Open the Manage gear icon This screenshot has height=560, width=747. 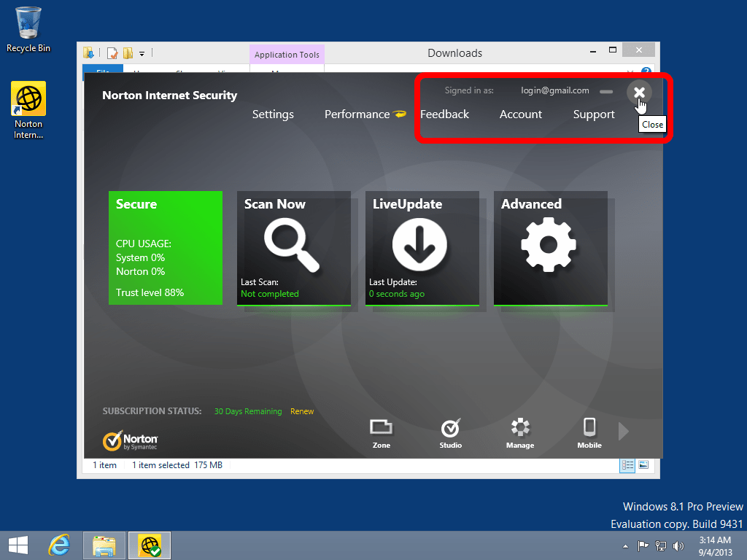point(520,433)
